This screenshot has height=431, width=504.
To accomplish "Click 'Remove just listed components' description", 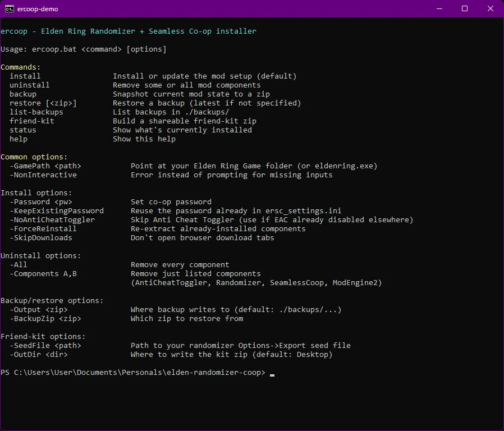I will coord(196,274).
